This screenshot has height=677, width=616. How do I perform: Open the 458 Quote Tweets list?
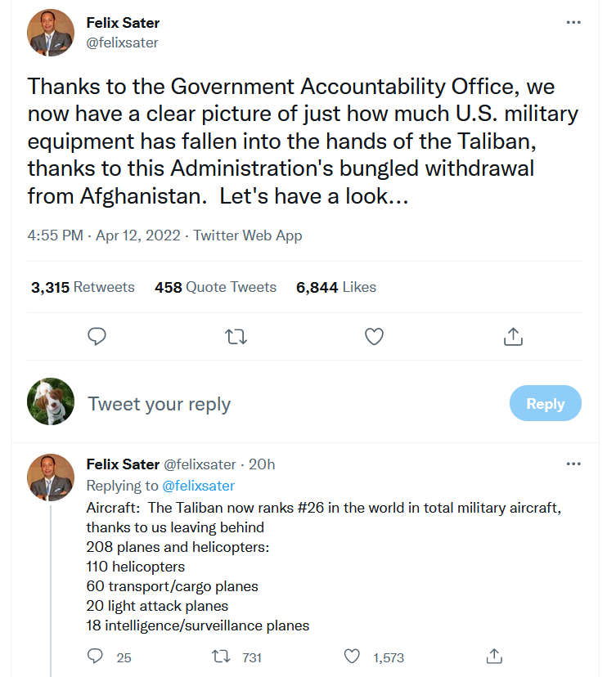click(215, 287)
